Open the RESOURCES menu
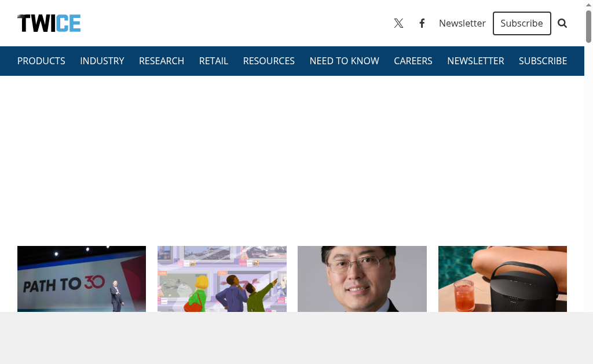Image resolution: width=593 pixels, height=364 pixels. point(269,61)
